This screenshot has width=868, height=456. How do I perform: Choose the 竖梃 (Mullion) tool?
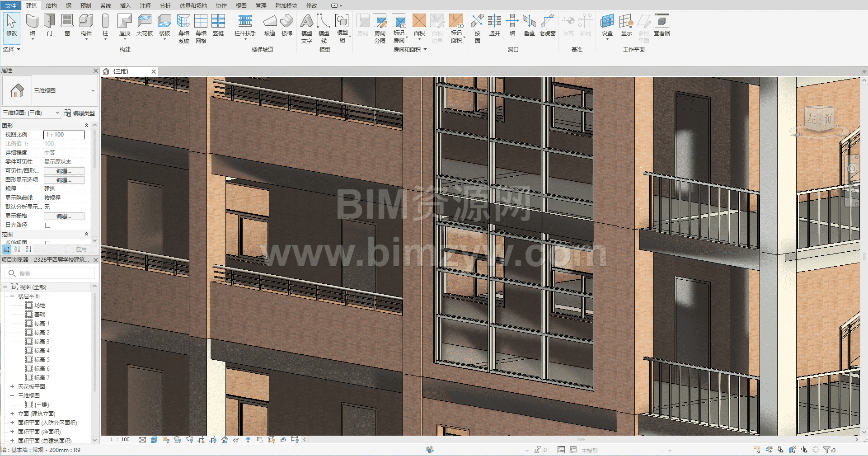tap(218, 25)
